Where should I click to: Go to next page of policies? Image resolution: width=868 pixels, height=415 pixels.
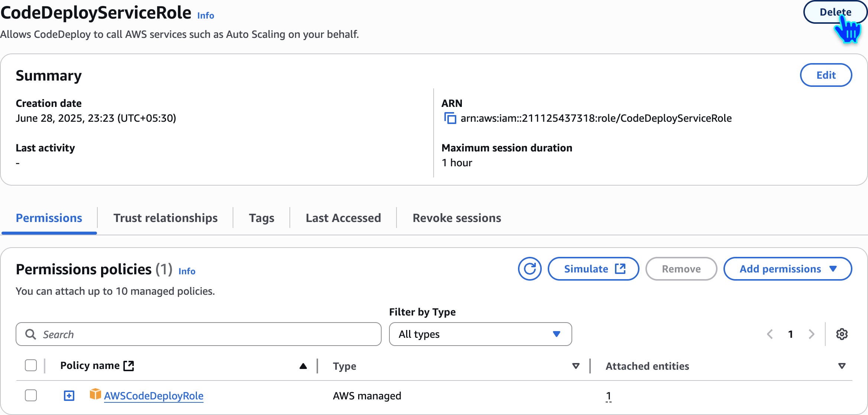click(x=812, y=334)
